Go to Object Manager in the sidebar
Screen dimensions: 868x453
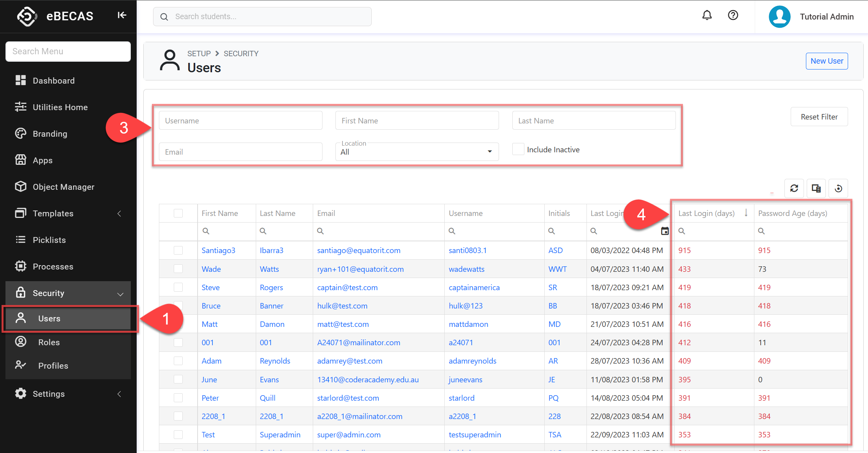(63, 187)
